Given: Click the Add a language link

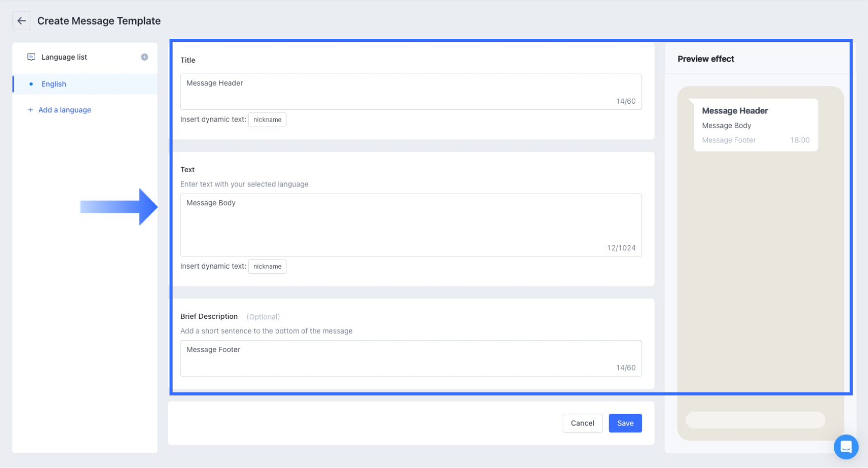Looking at the screenshot, I should pyautogui.click(x=64, y=110).
